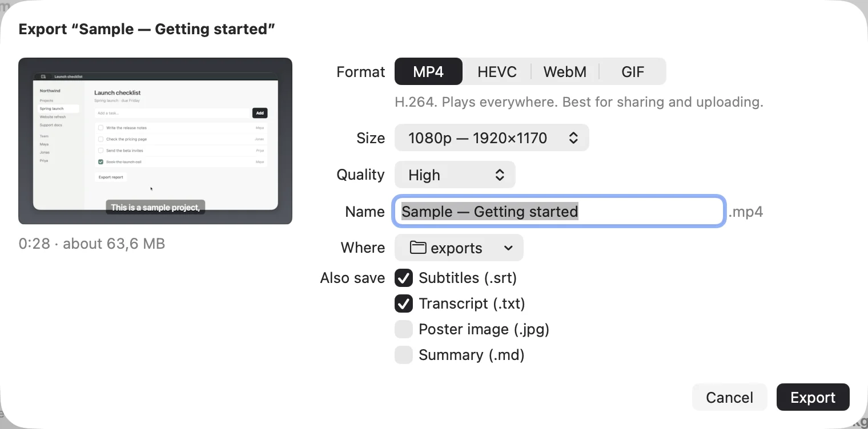Click the H.264 format description text
Viewport: 868px width, 429px height.
click(579, 102)
